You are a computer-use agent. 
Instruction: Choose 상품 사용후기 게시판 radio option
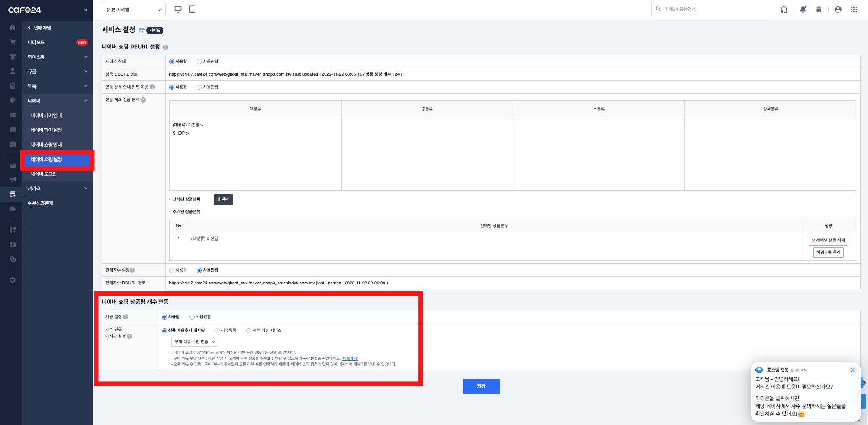click(x=164, y=331)
